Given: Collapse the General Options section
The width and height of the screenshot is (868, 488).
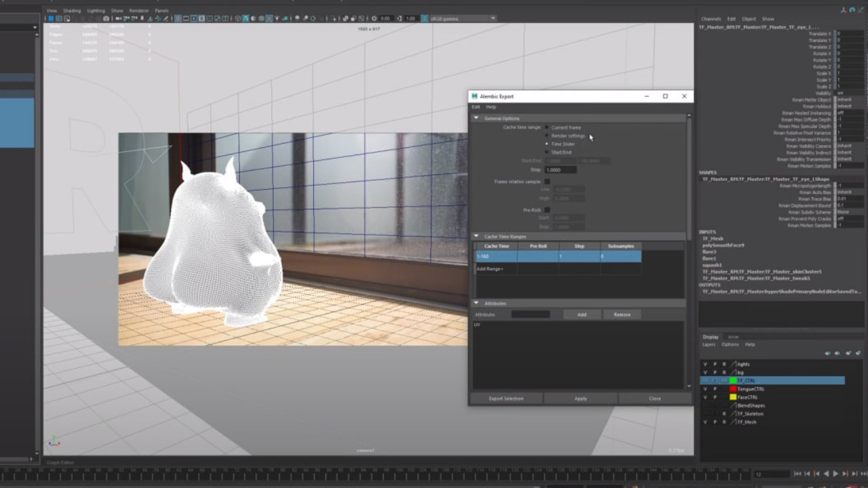Looking at the screenshot, I should pyautogui.click(x=476, y=119).
